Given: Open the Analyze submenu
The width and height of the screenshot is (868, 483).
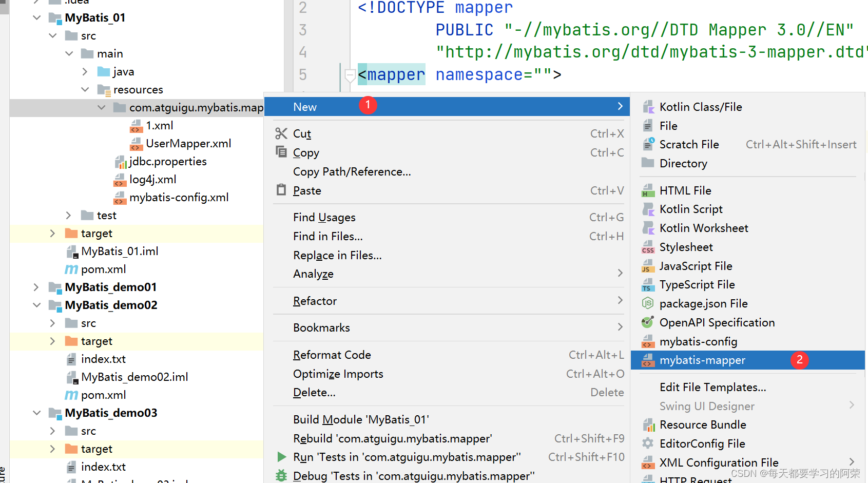Looking at the screenshot, I should [447, 274].
